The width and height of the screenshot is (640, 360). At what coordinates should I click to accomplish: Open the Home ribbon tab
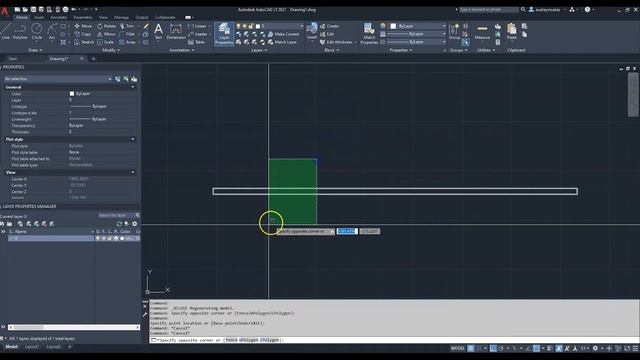pos(22,18)
